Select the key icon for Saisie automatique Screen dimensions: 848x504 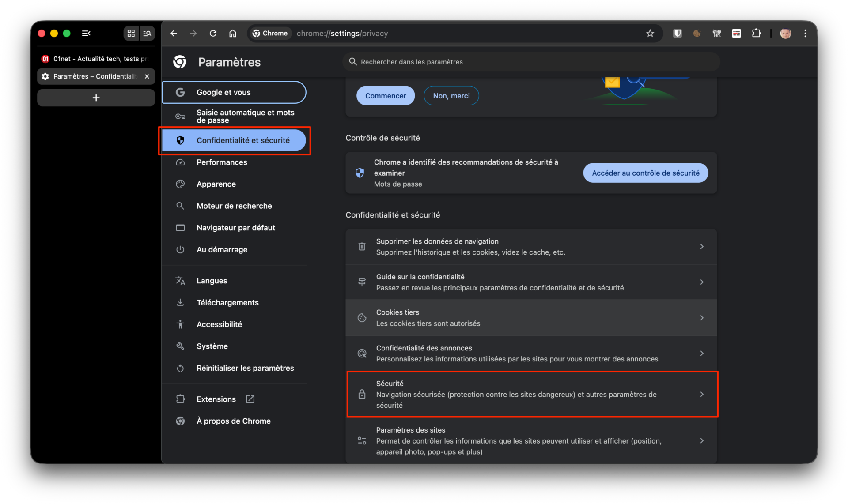[181, 116]
